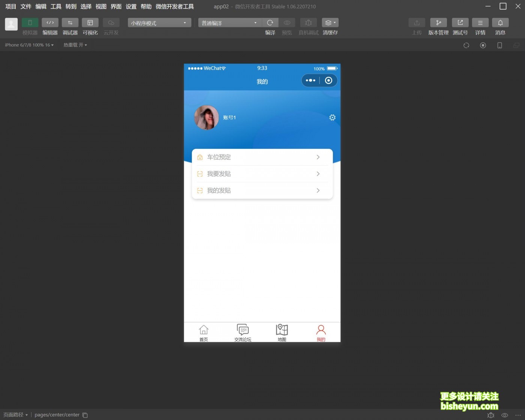Toggle the editor panel button
525x420 pixels.
tap(50, 23)
